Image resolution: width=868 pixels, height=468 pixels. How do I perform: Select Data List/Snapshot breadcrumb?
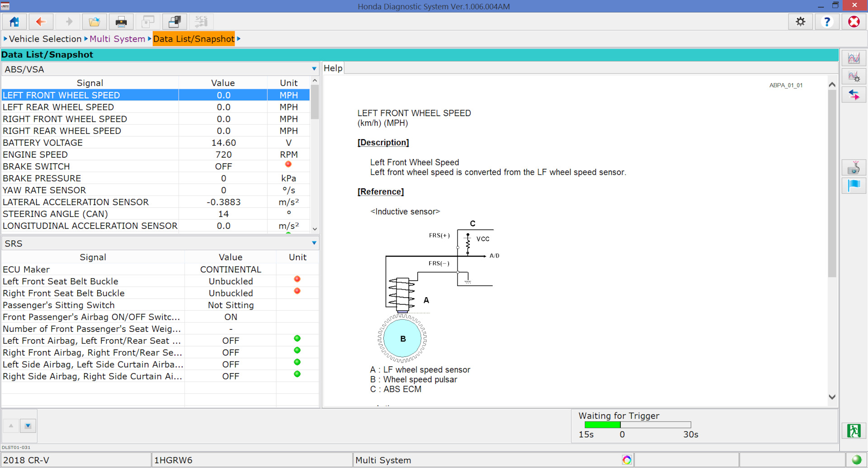[194, 39]
